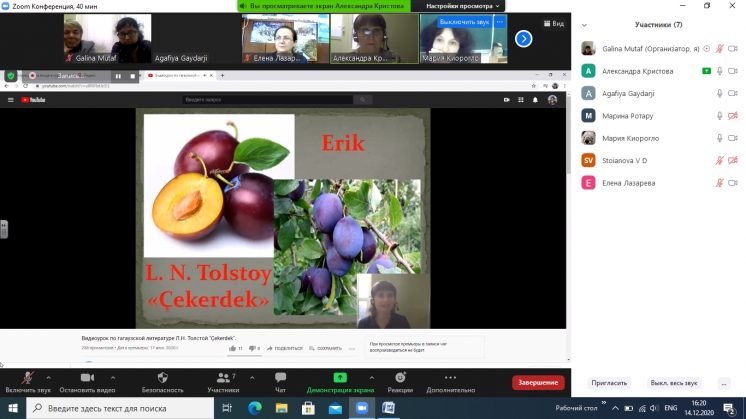Toggle Александра Кристова microphone icon
The height and width of the screenshot is (419, 746).
719,71
